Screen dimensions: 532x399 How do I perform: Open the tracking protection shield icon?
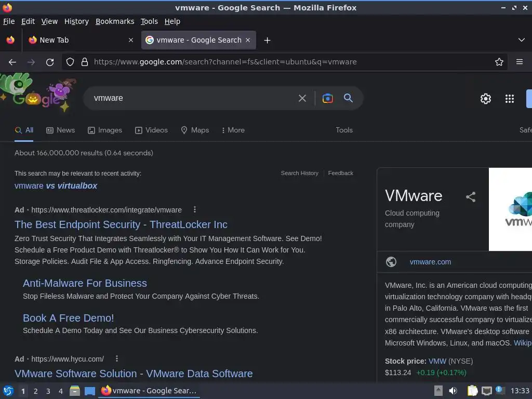70,62
